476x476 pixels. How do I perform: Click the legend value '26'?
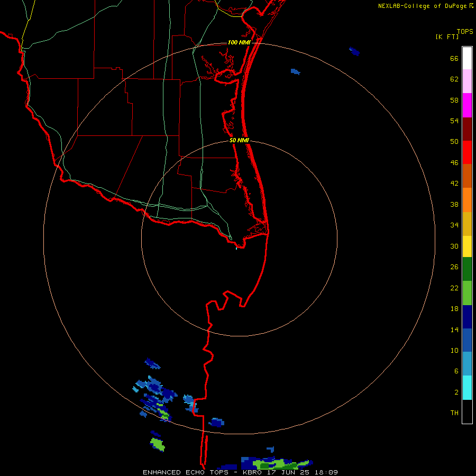454,267
